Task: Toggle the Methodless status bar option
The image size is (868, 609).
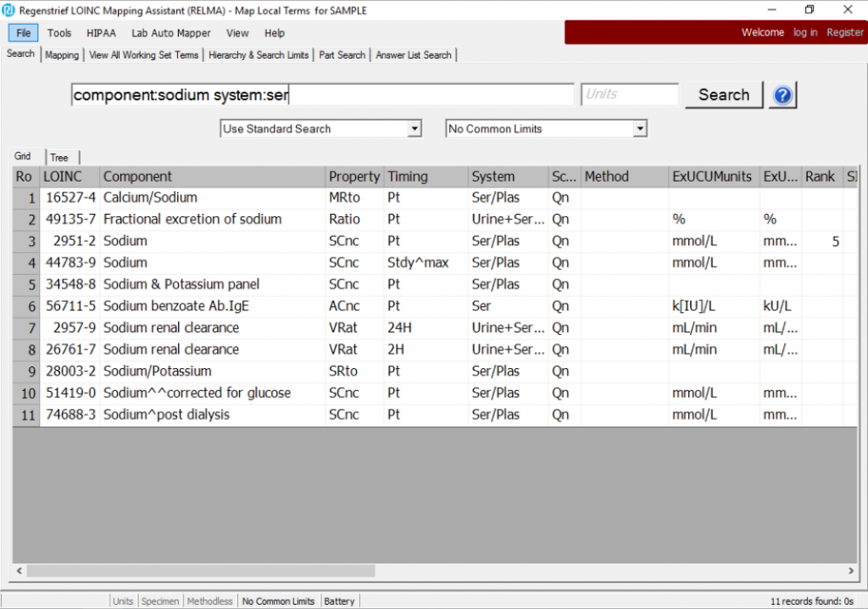Action: (x=210, y=601)
